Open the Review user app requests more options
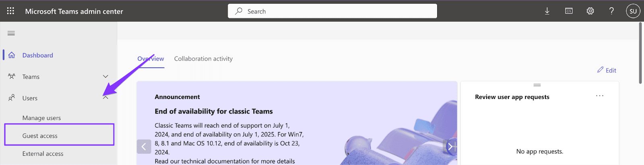The width and height of the screenshot is (644, 165). [600, 96]
